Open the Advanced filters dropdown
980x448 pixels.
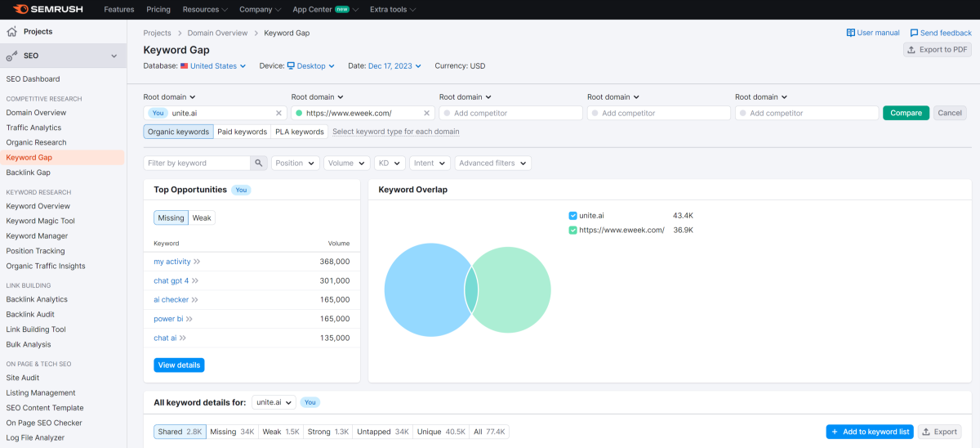click(492, 164)
